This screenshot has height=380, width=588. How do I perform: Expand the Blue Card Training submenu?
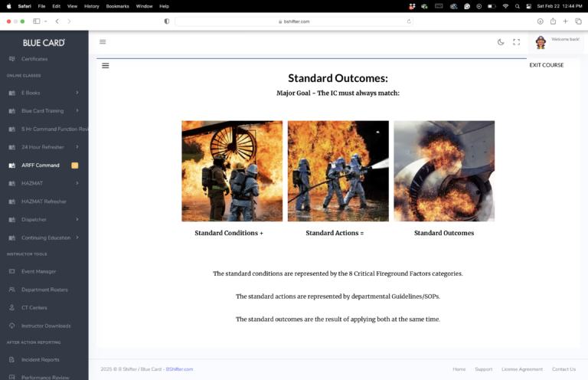pos(77,111)
